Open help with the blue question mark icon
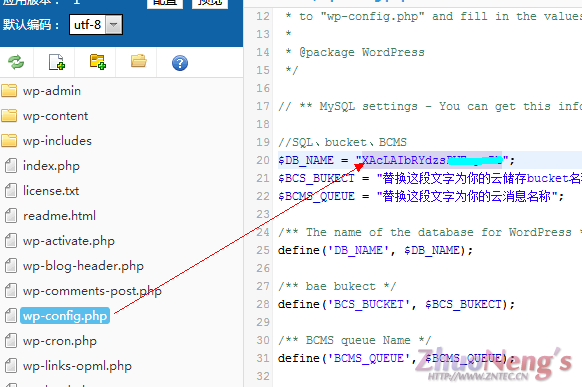 [x=180, y=63]
